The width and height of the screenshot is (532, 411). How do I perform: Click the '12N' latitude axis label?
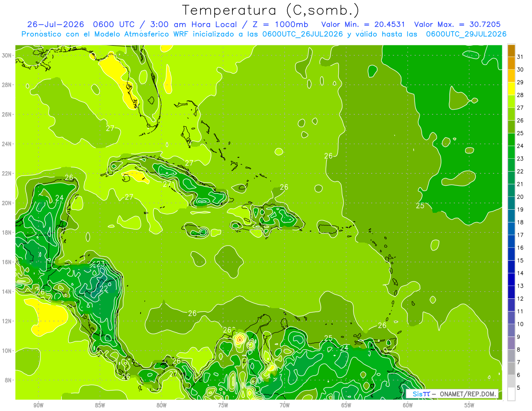[7, 321]
